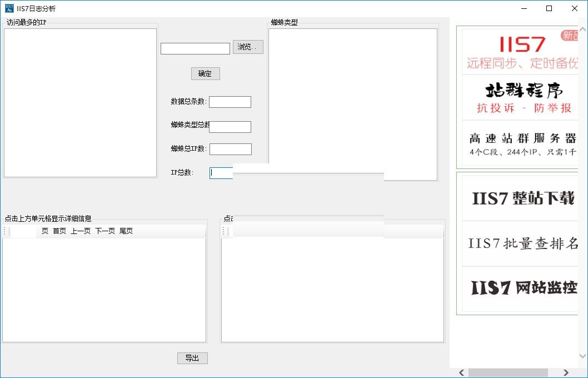Click the 蜘蛛类型 list area
The image size is (588, 378).
click(353, 105)
